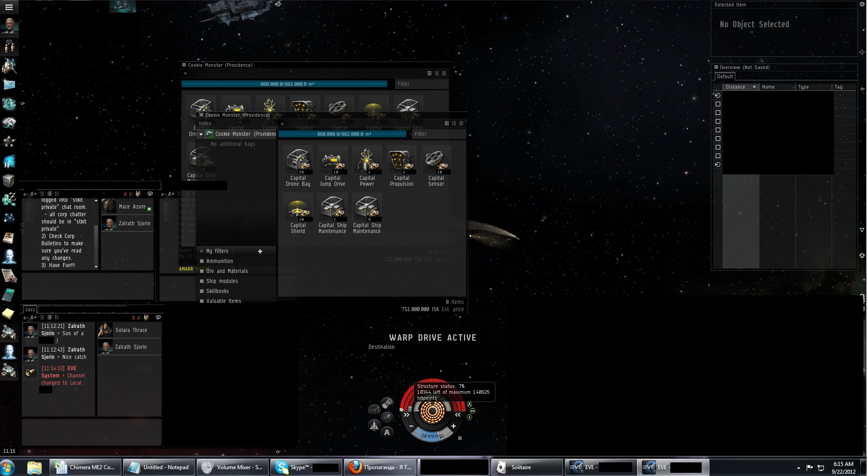Sort Overview by Distance column

click(740, 87)
